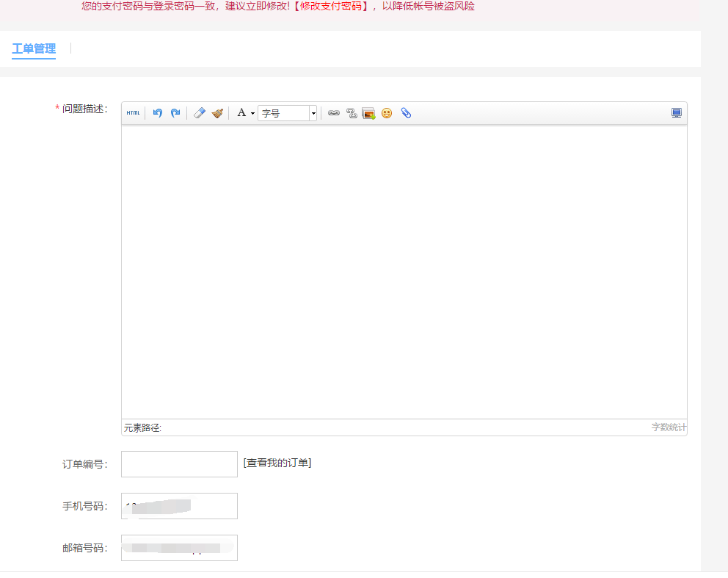This screenshot has height=578, width=728.
Task: Switch to the 工单管理 tab
Action: click(x=34, y=49)
